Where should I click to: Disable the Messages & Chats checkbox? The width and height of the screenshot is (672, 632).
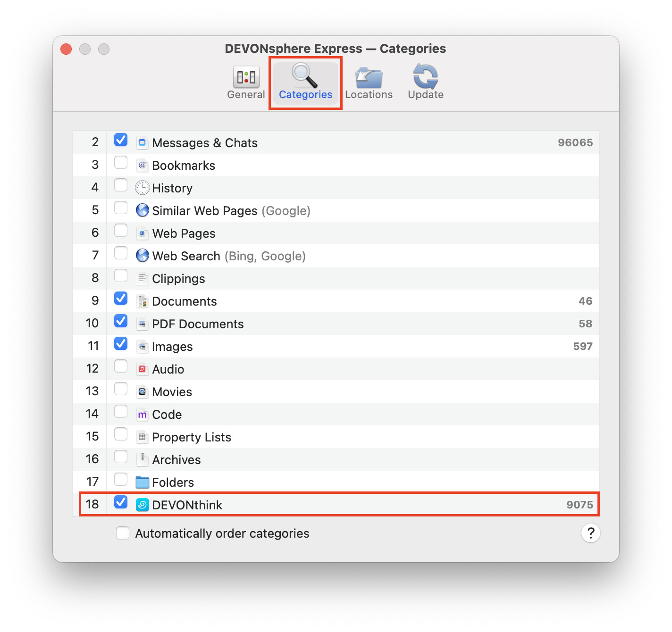121,140
